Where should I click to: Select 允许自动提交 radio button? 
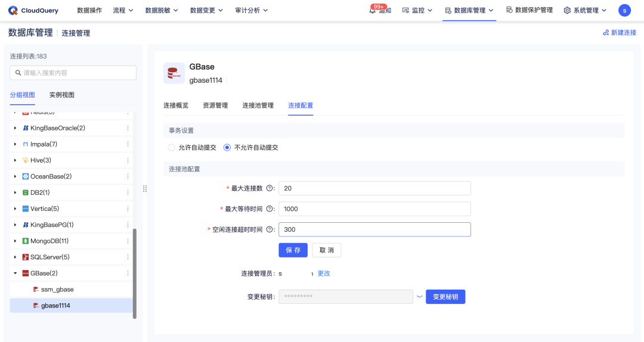pos(171,147)
